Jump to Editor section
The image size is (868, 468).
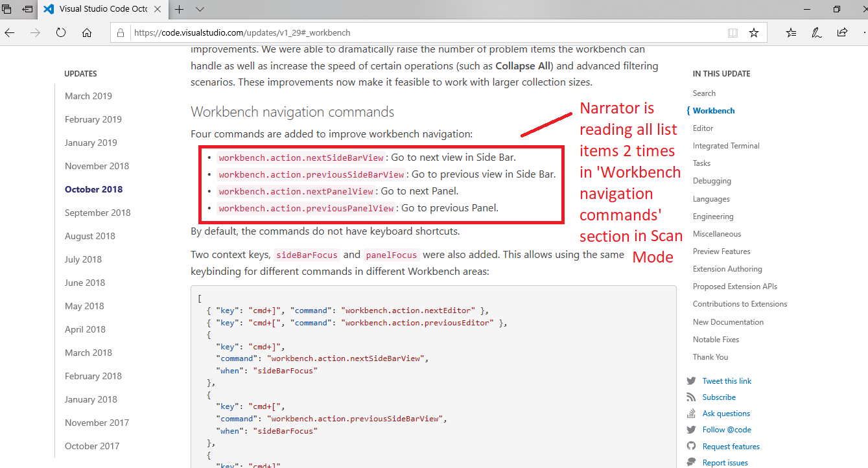click(x=703, y=128)
